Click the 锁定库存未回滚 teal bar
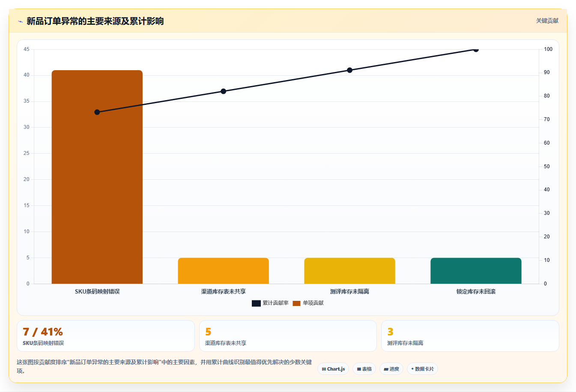This screenshot has width=576, height=392. tap(476, 270)
